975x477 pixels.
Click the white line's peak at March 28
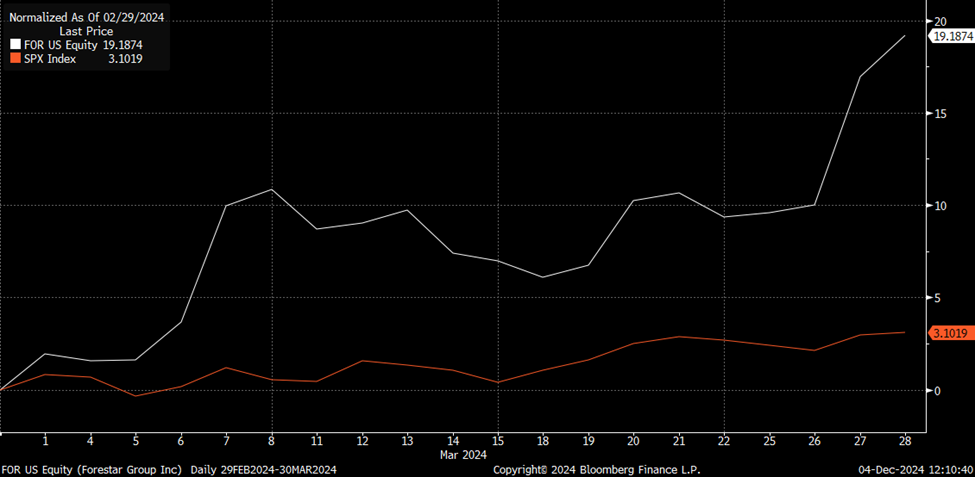(x=904, y=36)
